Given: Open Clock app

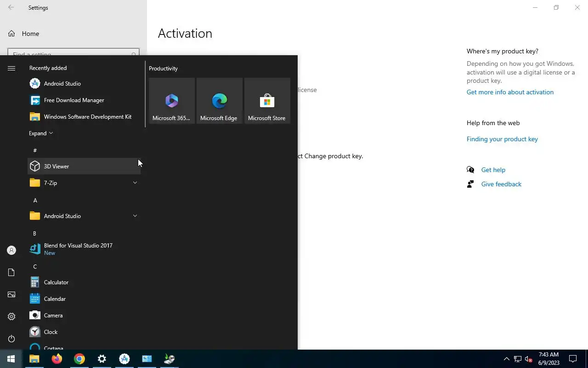Looking at the screenshot, I should 84,332.
